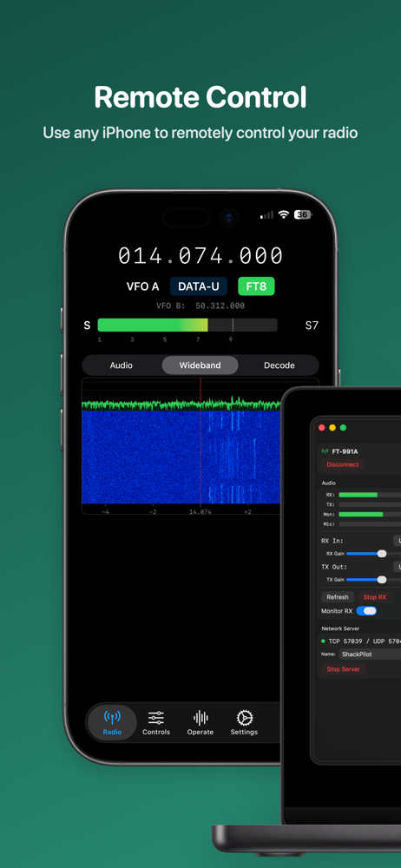Screen dimensions: 401x868
Task: Open the TX Out device dropdown
Action: click(398, 567)
